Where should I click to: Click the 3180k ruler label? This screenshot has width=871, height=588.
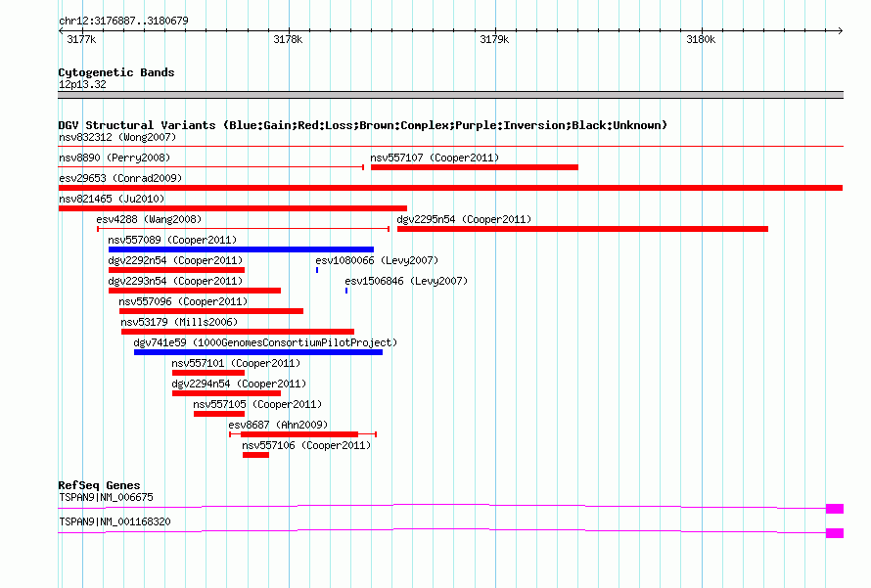tap(701, 39)
